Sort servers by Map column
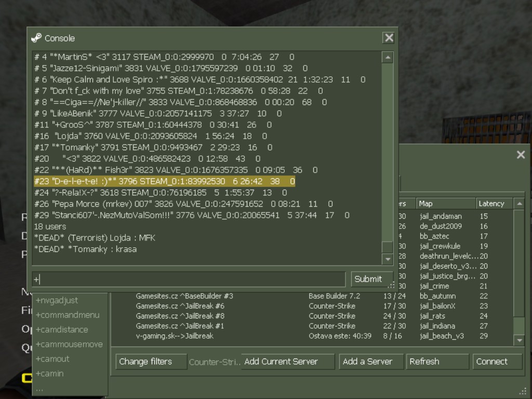532x399 pixels. (x=445, y=204)
